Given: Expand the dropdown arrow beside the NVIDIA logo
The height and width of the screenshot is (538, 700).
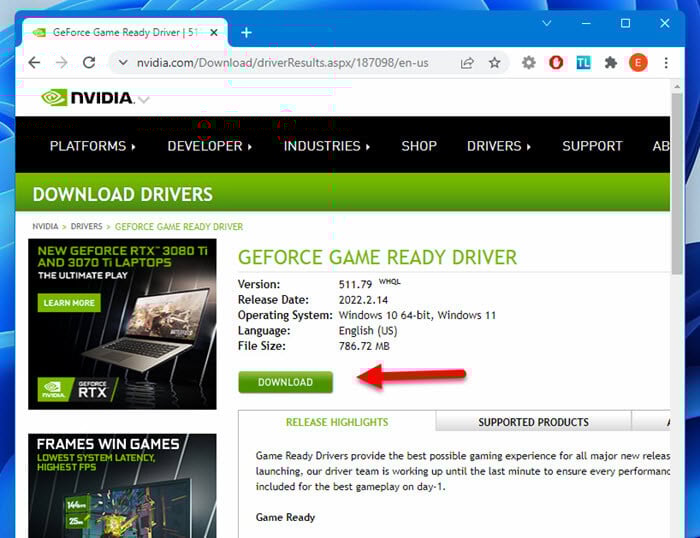Looking at the screenshot, I should [x=144, y=100].
